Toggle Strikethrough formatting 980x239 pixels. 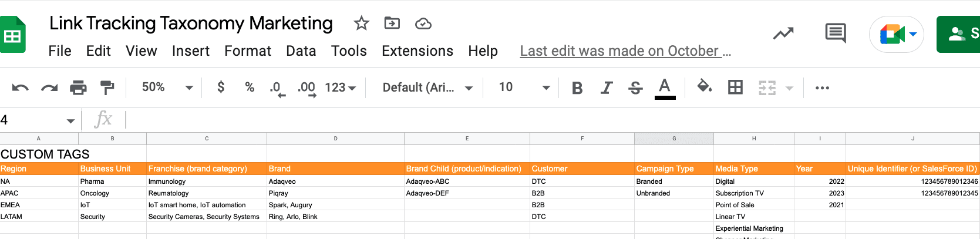click(x=635, y=88)
